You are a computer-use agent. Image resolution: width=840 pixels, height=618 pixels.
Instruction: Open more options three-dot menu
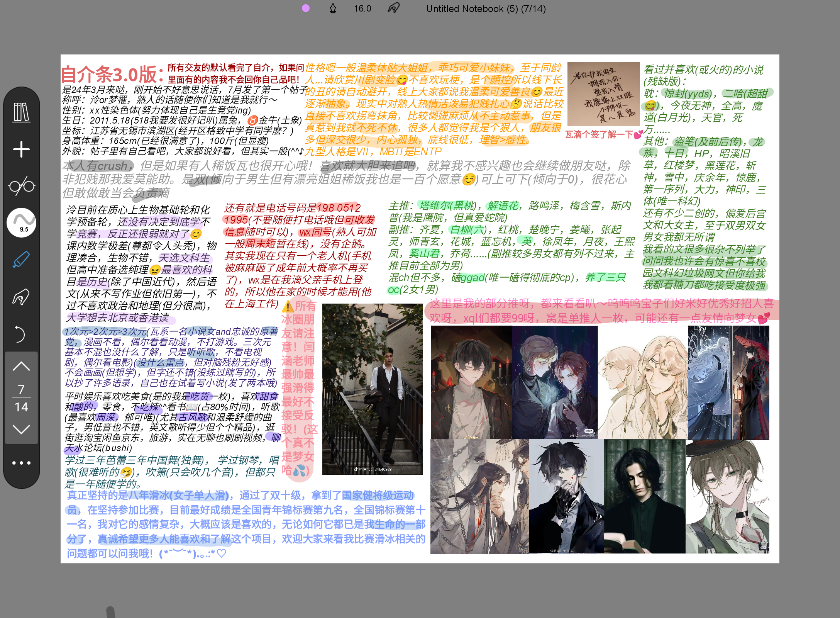(x=21, y=463)
